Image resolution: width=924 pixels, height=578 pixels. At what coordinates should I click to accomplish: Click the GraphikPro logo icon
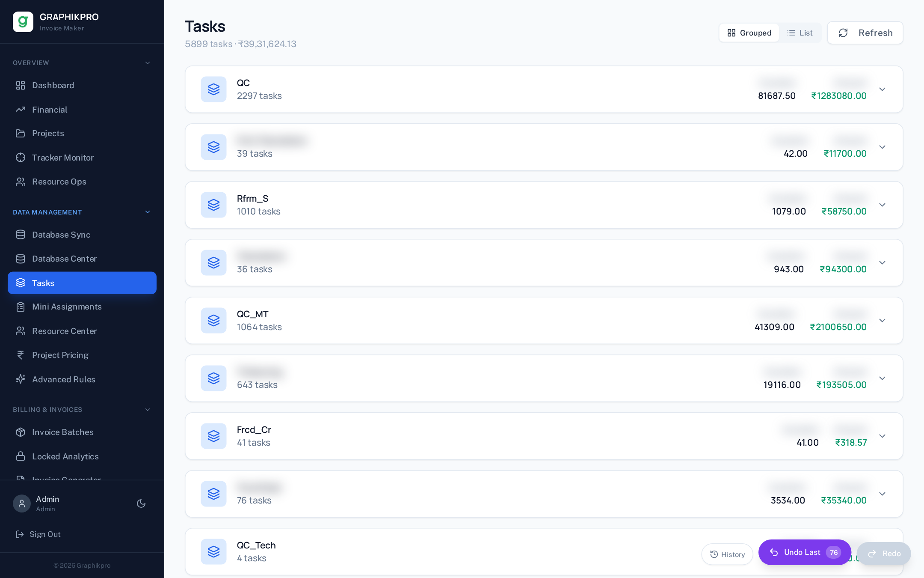(x=23, y=22)
